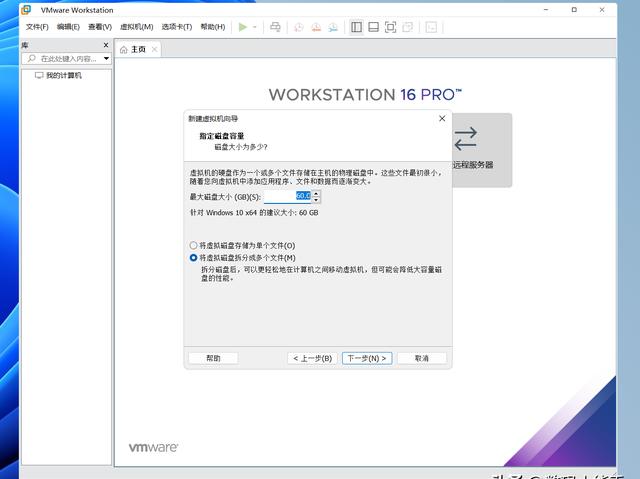Open the 虚拟机(M) menu
640x479 pixels.
(136, 27)
